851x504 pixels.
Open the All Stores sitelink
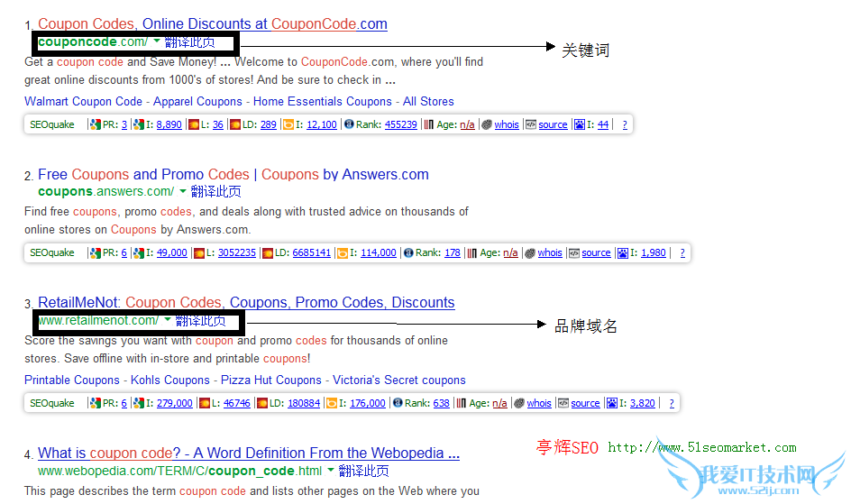(428, 102)
